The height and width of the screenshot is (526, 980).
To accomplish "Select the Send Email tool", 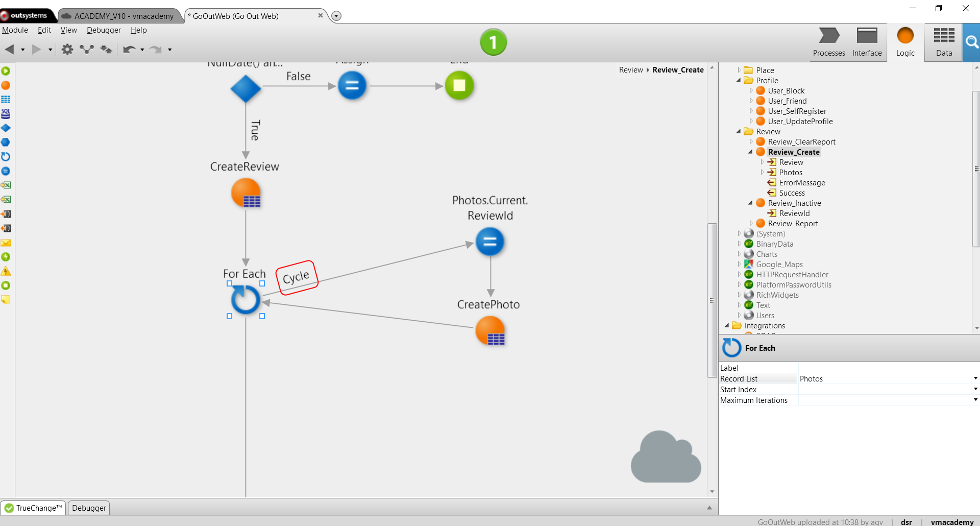I will pyautogui.click(x=6, y=243).
